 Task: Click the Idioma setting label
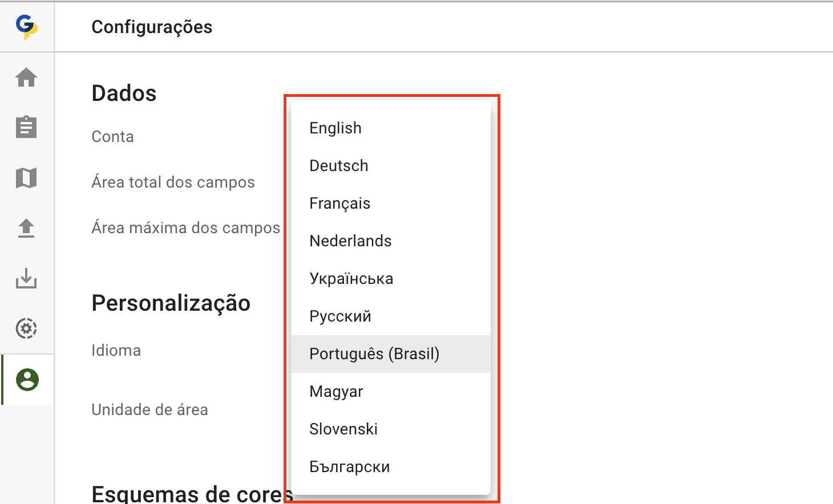tap(116, 350)
